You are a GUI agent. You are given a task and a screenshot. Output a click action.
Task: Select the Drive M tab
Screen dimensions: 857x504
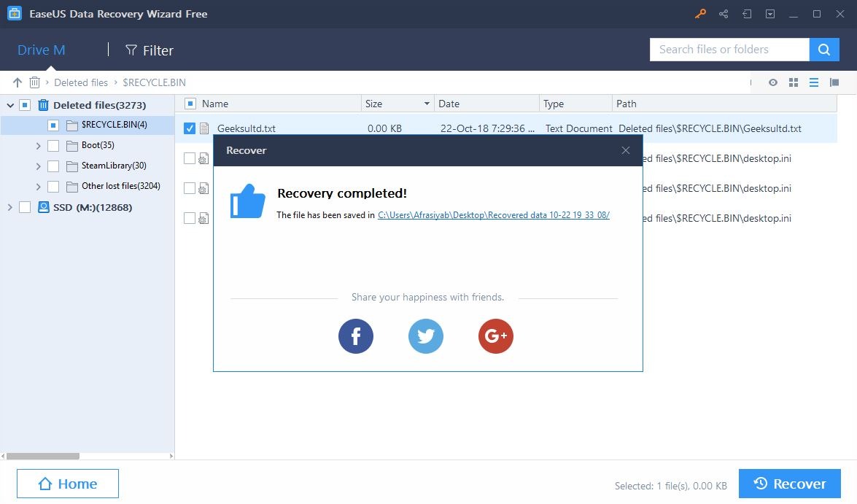point(41,50)
